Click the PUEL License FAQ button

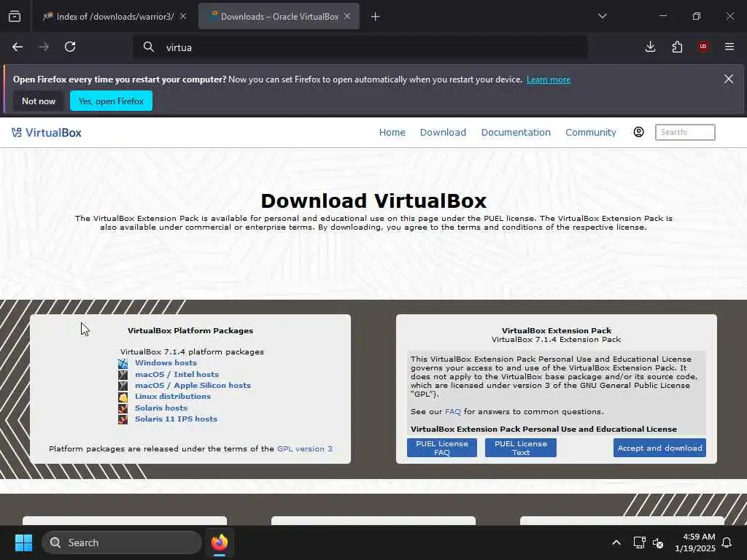[x=442, y=448]
